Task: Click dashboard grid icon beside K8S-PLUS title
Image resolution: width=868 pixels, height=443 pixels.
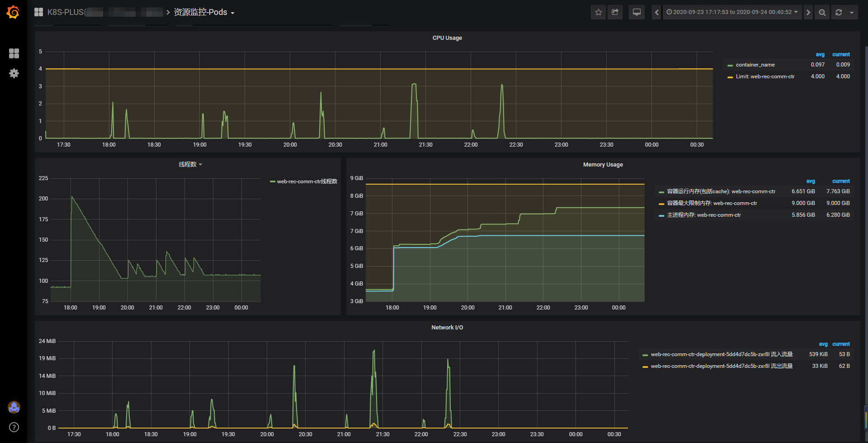Action: 39,12
